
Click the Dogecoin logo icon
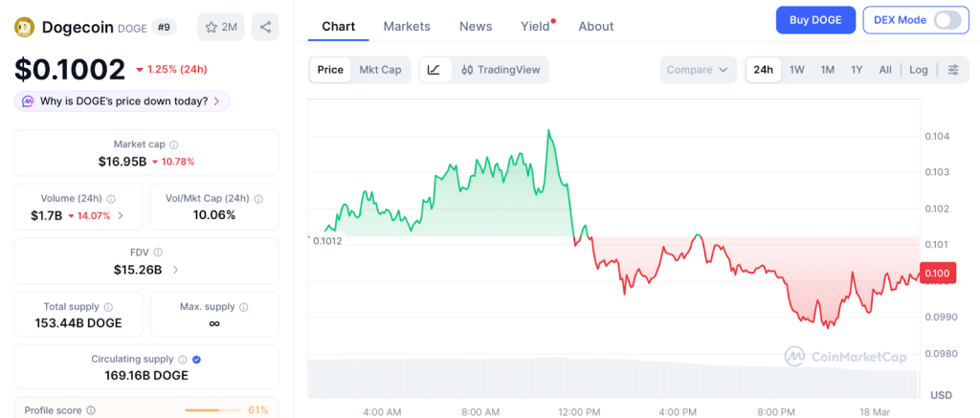tap(24, 27)
